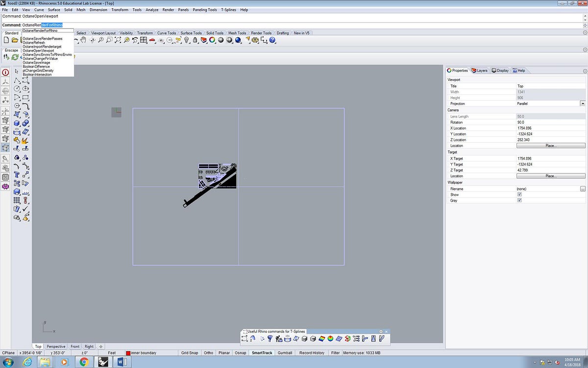Select OctaneRefresh from autocomplete list

[x=34, y=43]
